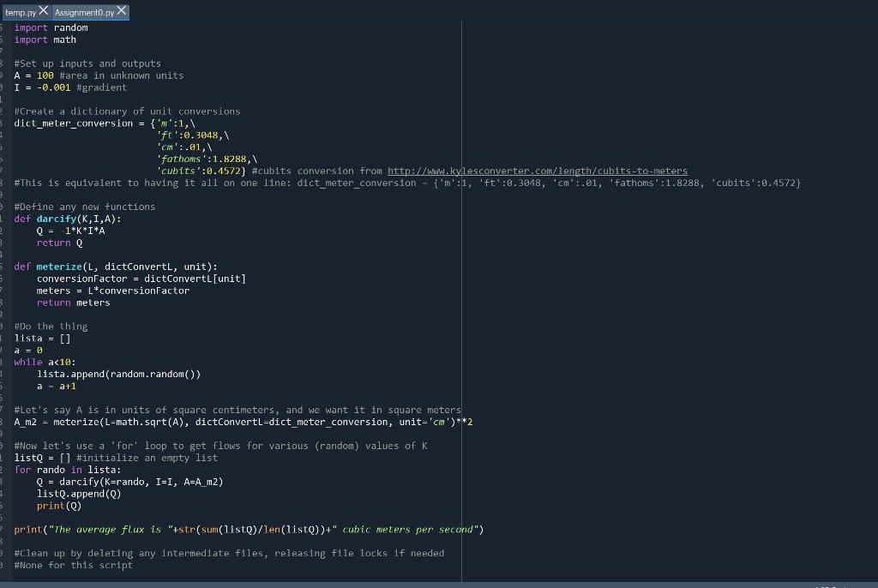Select the dict_meter_conversion variable name
The image size is (878, 588).
point(73,123)
